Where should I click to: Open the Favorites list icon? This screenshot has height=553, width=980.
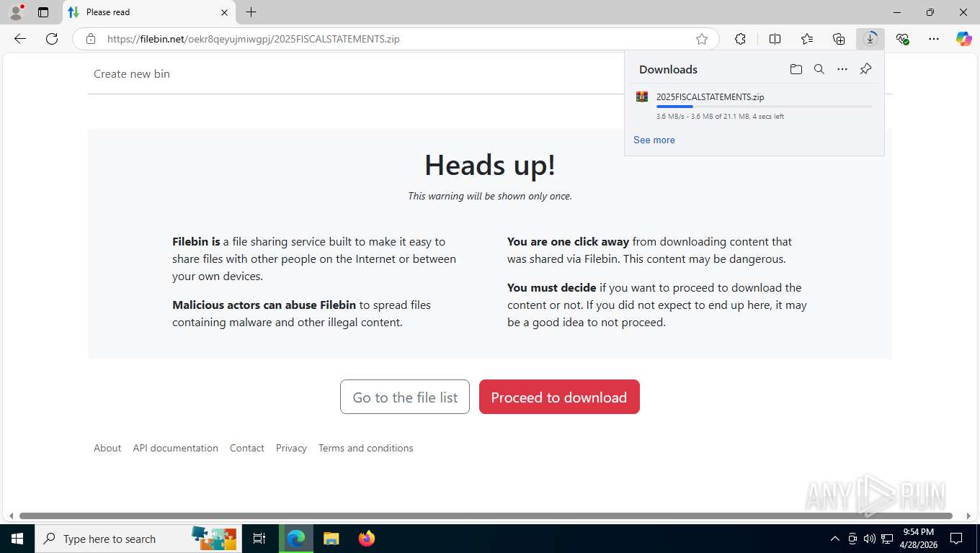tap(807, 39)
